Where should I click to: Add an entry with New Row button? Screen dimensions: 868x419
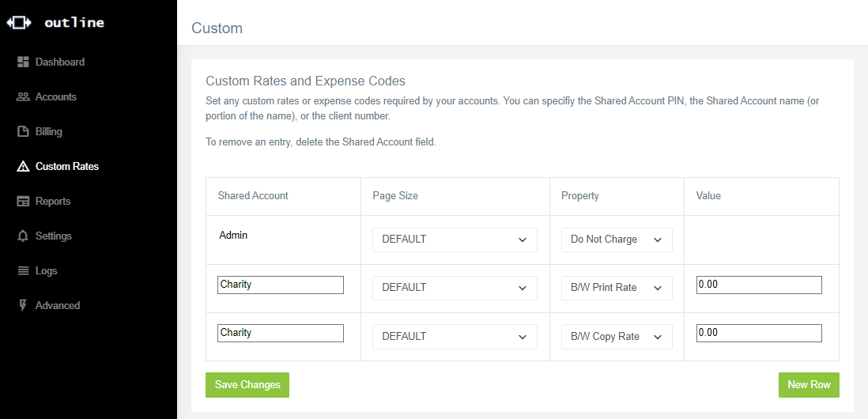coord(809,384)
